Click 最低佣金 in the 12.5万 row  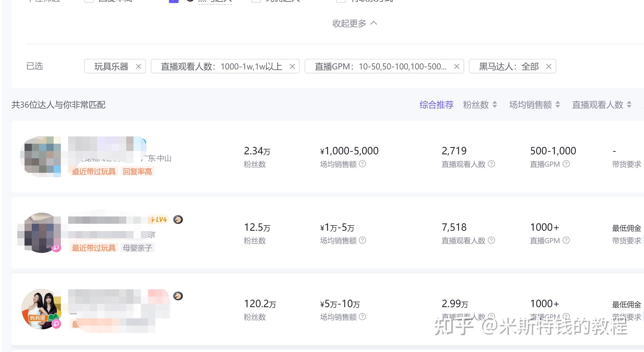point(626,228)
